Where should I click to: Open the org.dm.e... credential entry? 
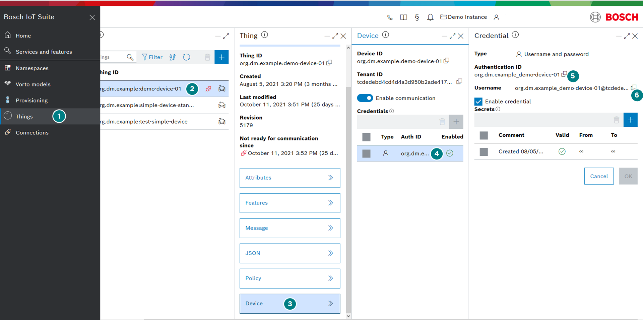[x=414, y=153]
